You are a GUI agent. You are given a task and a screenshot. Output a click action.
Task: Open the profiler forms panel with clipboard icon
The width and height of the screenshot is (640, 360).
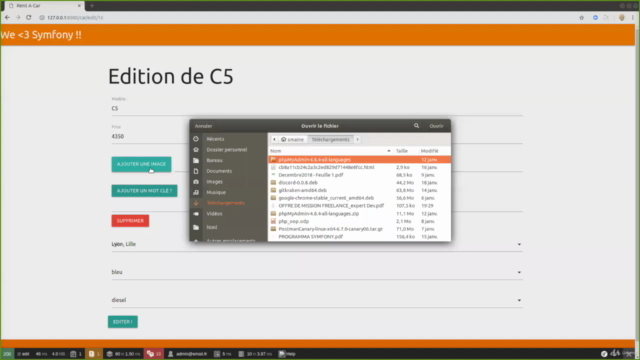[76, 354]
